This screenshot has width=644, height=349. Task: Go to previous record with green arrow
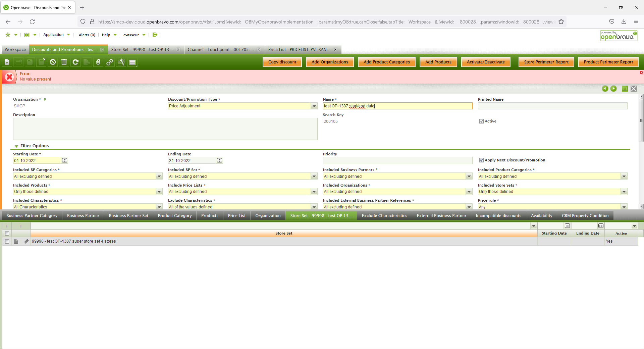point(605,89)
